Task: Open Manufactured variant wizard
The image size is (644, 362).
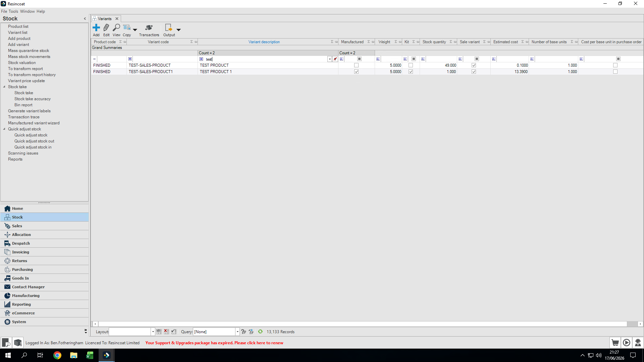Action: pos(34,123)
